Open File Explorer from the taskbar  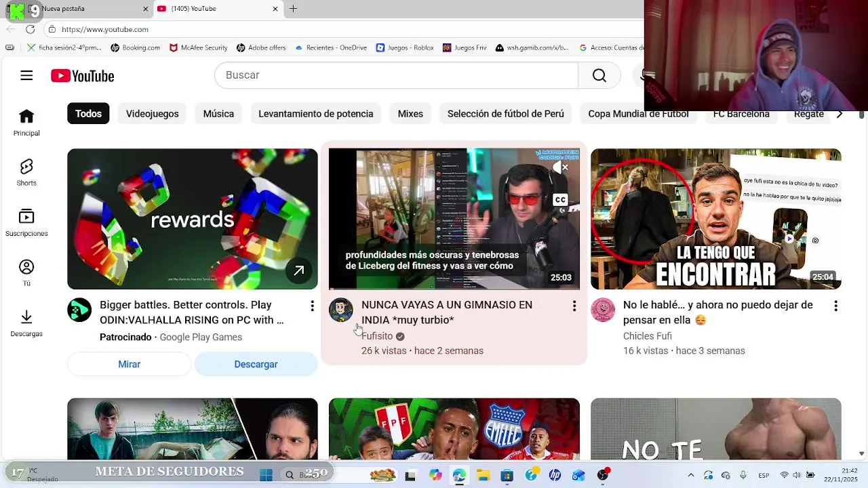point(483,475)
